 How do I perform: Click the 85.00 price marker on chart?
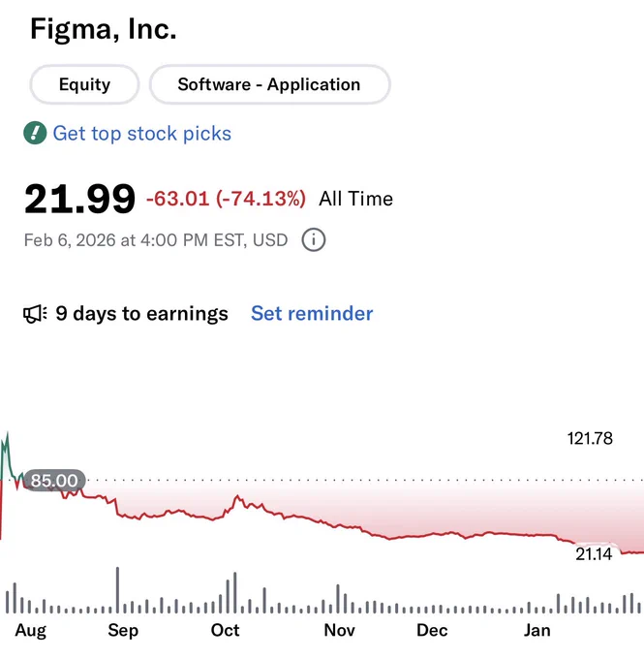(54, 480)
